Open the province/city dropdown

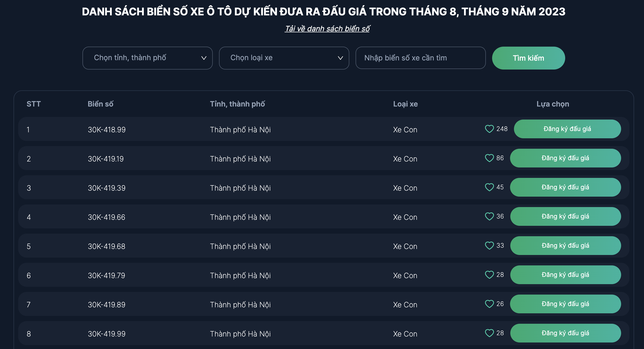pyautogui.click(x=147, y=58)
